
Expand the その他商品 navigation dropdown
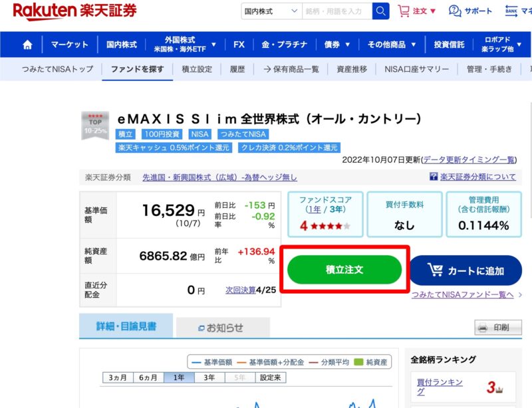point(413,45)
